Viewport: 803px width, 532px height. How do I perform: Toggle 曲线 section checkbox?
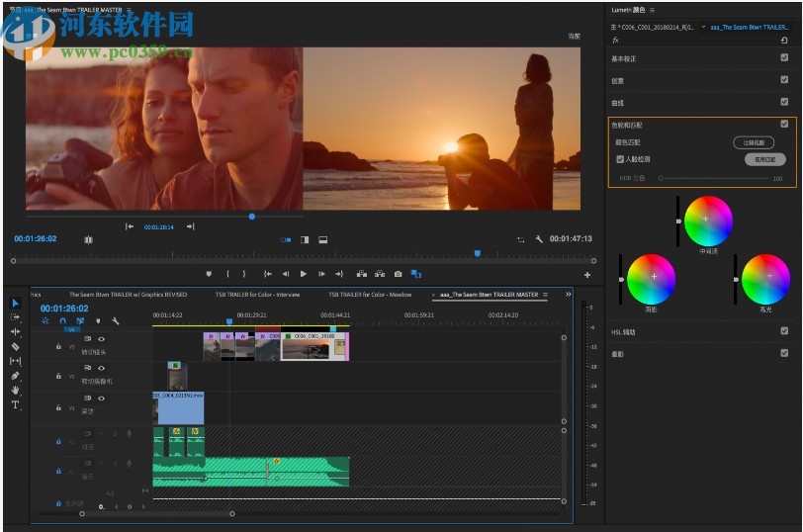pyautogui.click(x=784, y=102)
